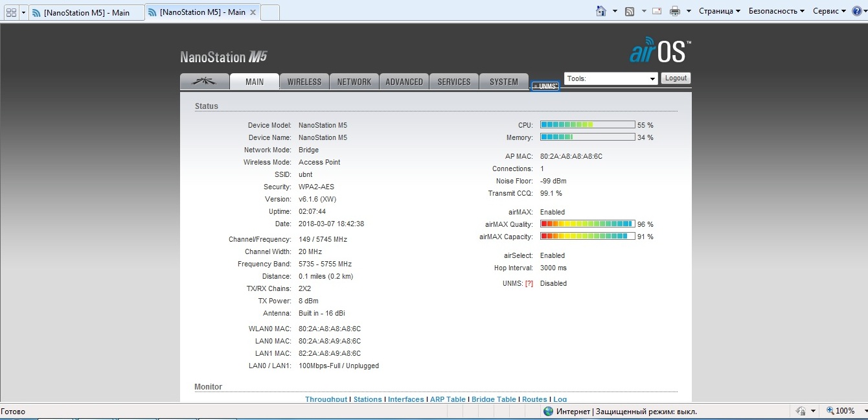Click the airOS logo
Viewport: 868px width, 420px height.
coord(660,51)
